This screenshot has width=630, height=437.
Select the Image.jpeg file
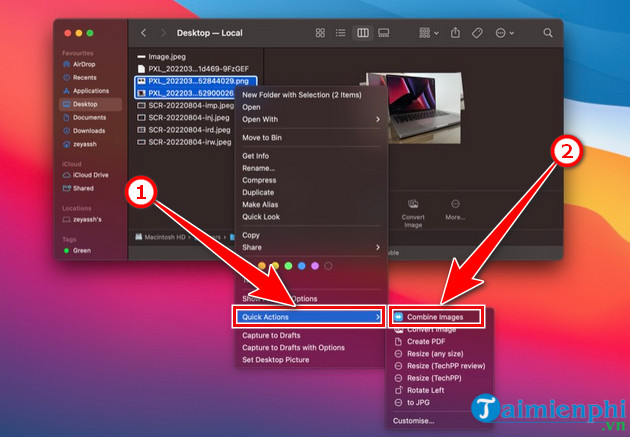coord(162,57)
